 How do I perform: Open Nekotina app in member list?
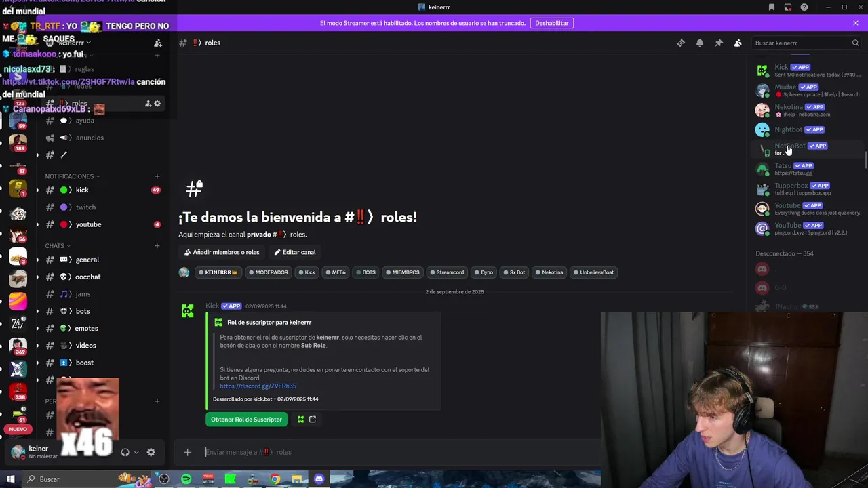pyautogui.click(x=807, y=110)
